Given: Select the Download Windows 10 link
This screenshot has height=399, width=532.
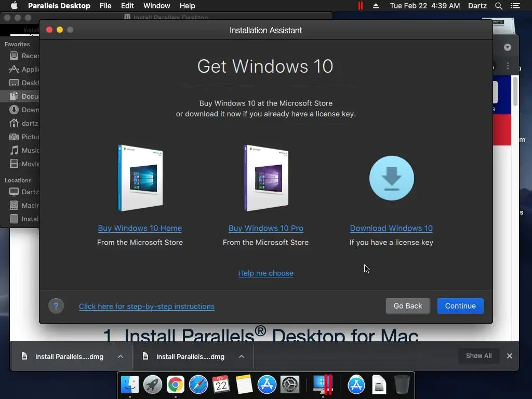Looking at the screenshot, I should (x=391, y=228).
